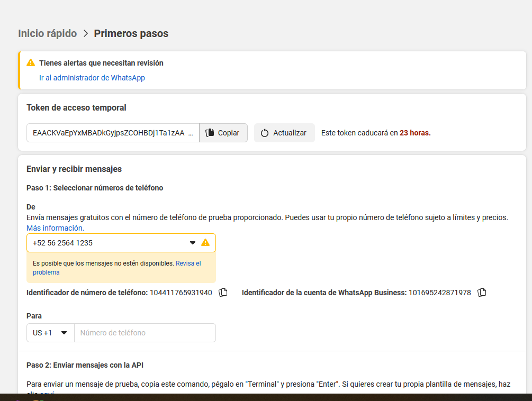532x401 pixels.
Task: Open Ir al administrador de WhatsApp
Action: (92, 77)
